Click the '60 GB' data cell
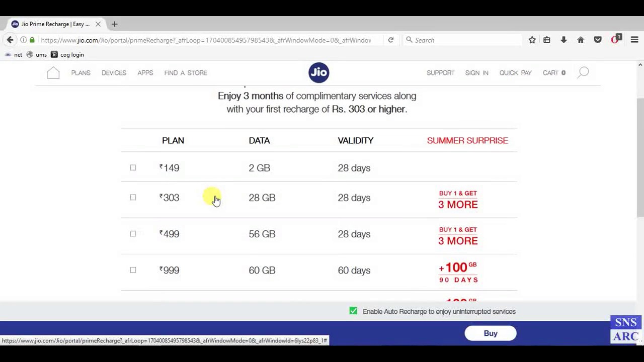This screenshot has width=644, height=362. click(x=262, y=270)
